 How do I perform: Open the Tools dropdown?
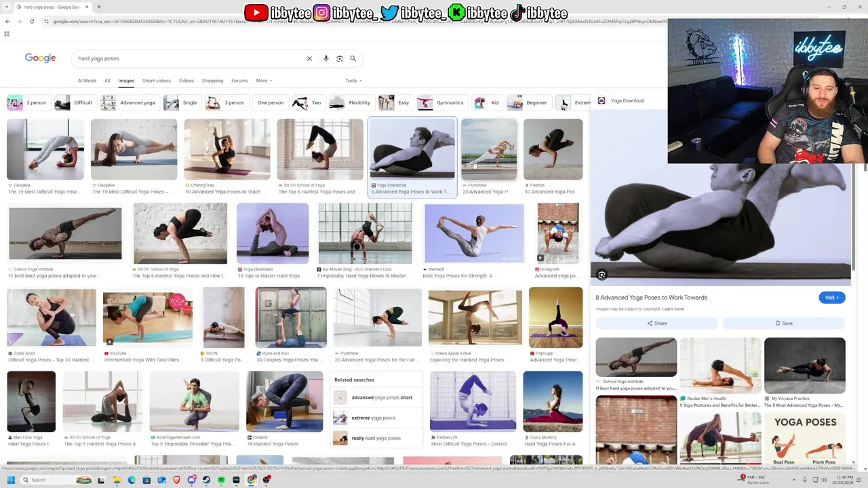pos(353,81)
